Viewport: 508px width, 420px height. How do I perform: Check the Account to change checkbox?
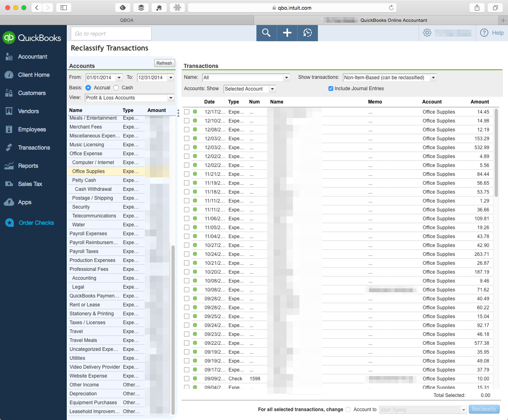(x=348, y=409)
